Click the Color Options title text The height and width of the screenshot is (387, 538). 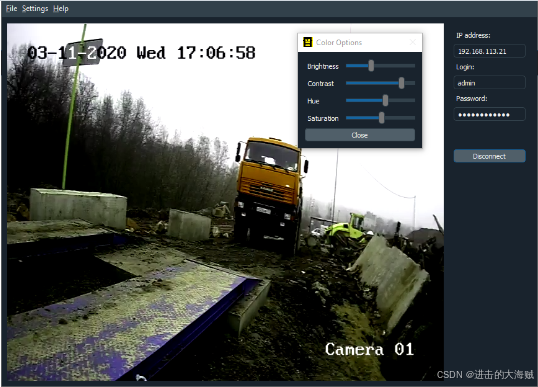339,43
